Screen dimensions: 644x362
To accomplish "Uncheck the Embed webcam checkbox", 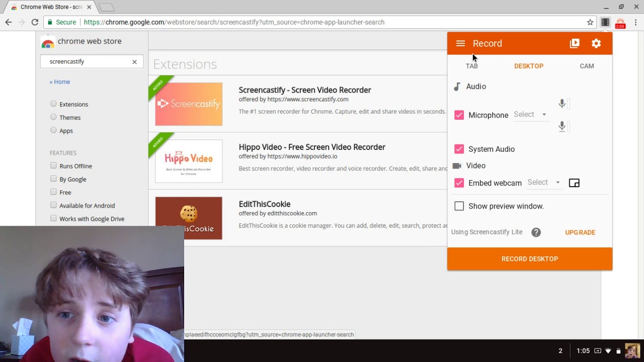I will click(x=459, y=183).
